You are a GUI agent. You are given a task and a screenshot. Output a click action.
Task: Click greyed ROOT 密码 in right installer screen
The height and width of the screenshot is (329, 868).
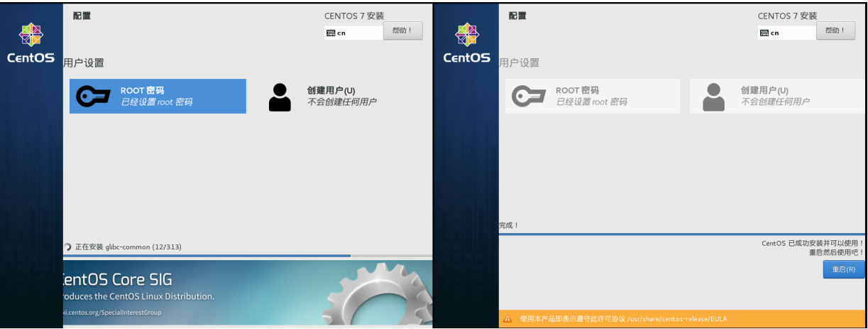pyautogui.click(x=592, y=96)
